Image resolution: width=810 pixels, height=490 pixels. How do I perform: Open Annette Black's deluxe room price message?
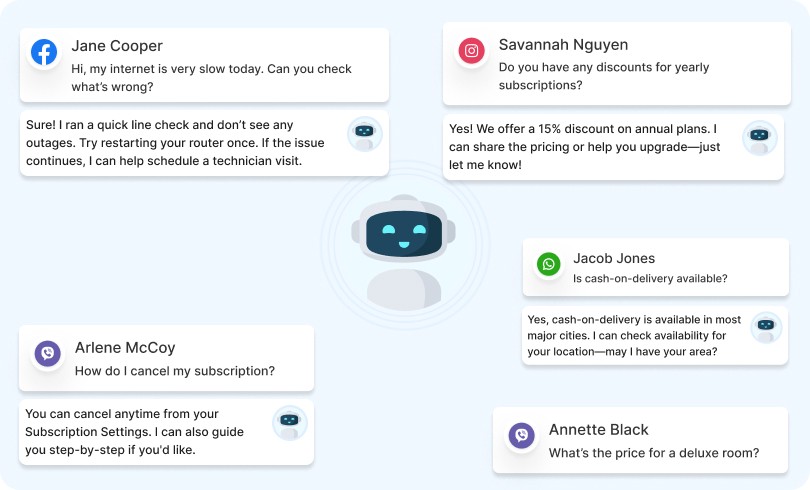(x=654, y=452)
